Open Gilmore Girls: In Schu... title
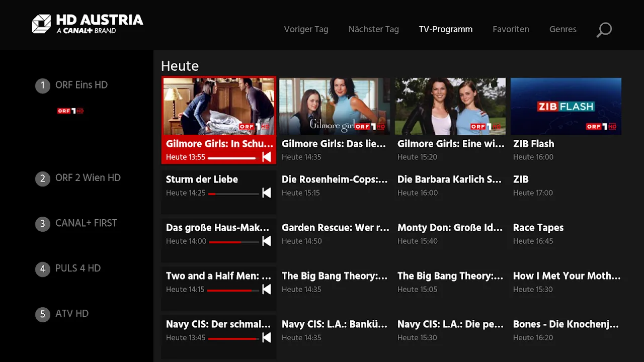This screenshot has width=644, height=362. pos(219,144)
